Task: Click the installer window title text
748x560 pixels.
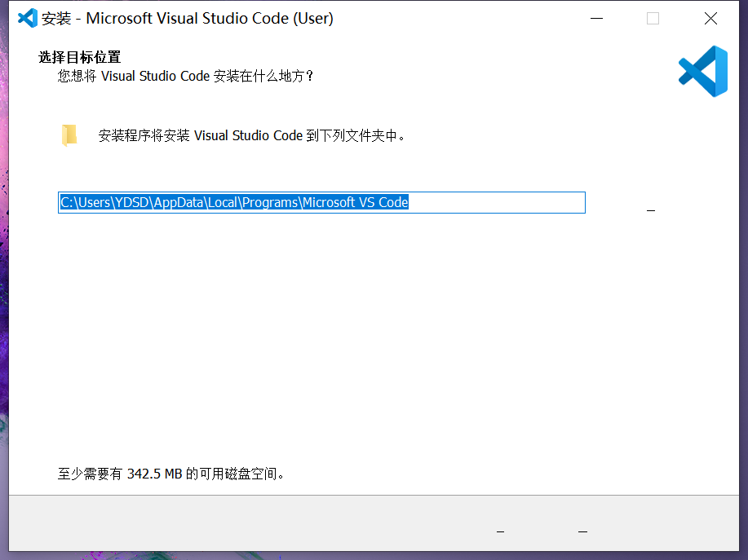Action: tap(187, 18)
